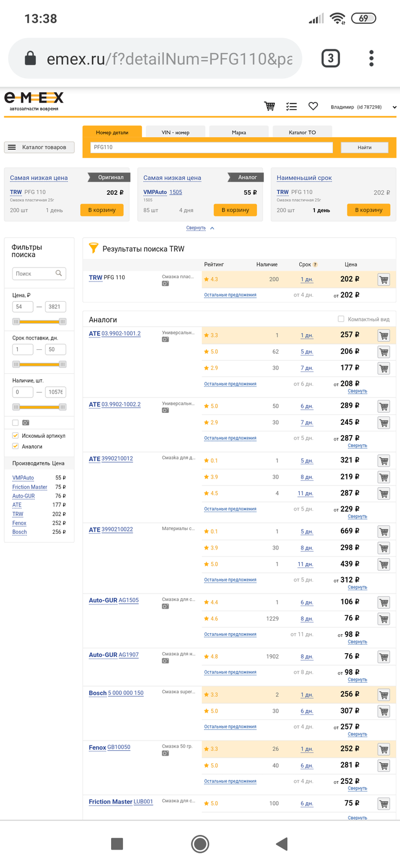The image size is (400, 868).
Task: Add fastest-delivery TRW to cart
Action: coord(369,210)
